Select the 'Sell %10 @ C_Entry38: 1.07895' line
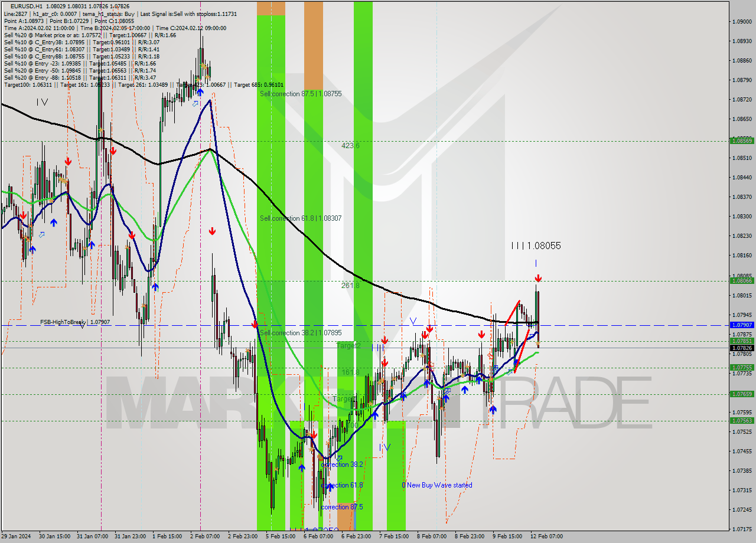The height and width of the screenshot is (543, 756). pos(82,42)
